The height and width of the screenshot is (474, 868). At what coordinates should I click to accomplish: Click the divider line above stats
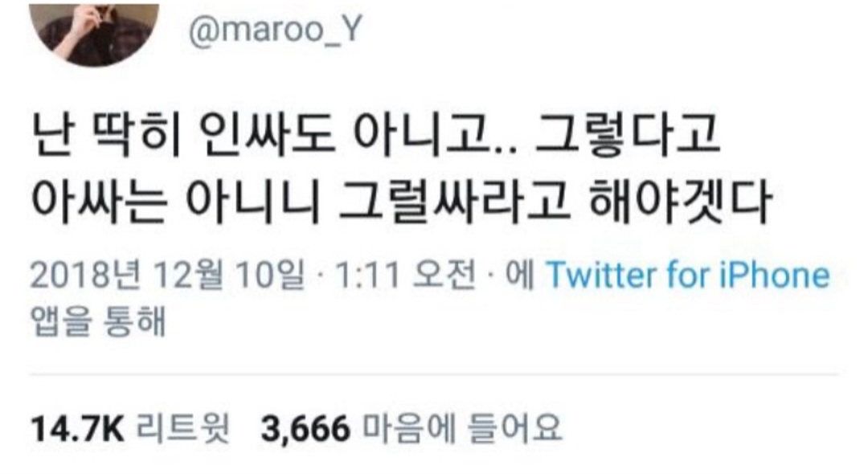pos(433,374)
